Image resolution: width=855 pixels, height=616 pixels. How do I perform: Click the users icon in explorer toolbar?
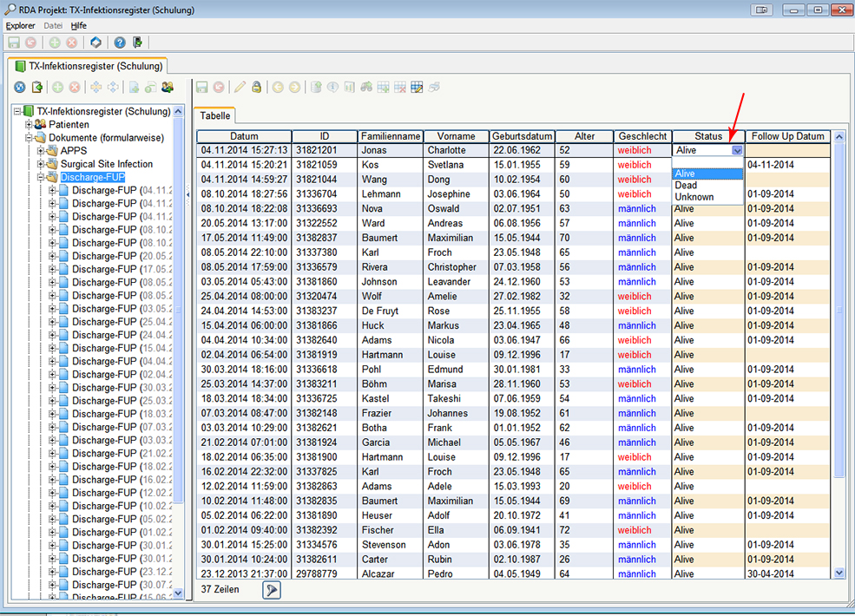167,88
